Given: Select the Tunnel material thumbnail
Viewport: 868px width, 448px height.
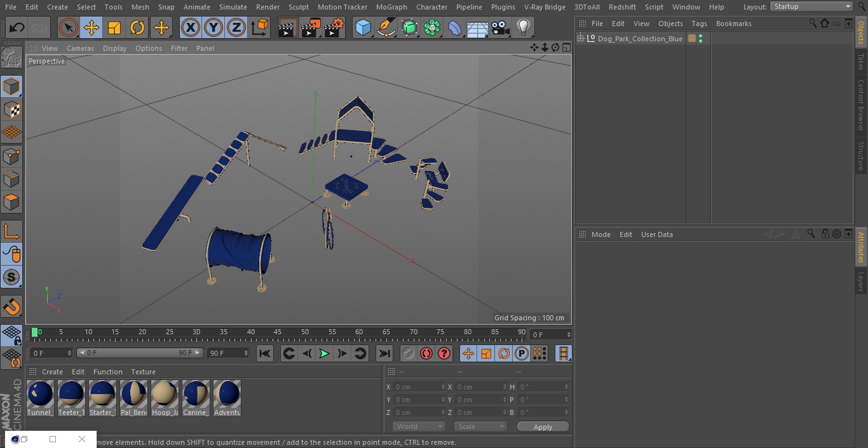Looking at the screenshot, I should 40,398.
